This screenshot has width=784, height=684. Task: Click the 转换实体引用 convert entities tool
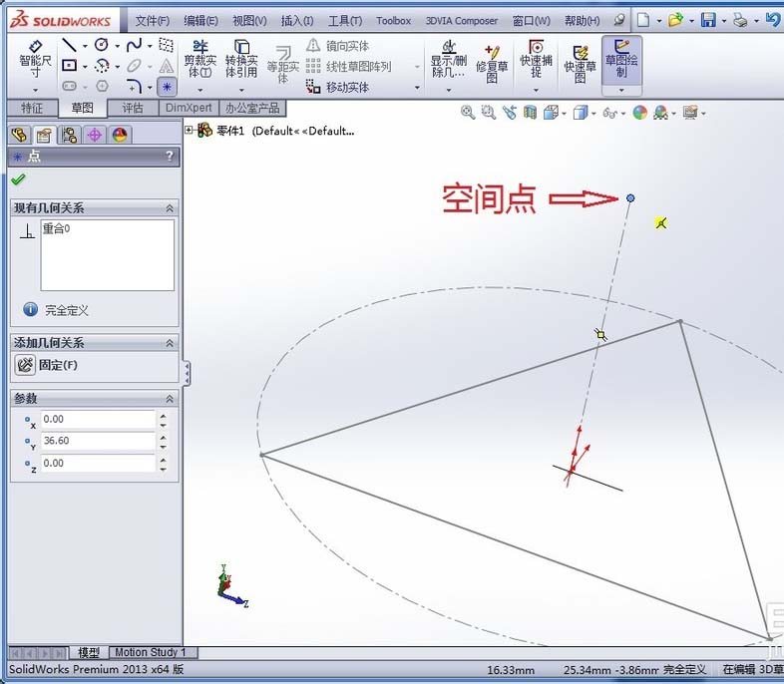point(241,59)
